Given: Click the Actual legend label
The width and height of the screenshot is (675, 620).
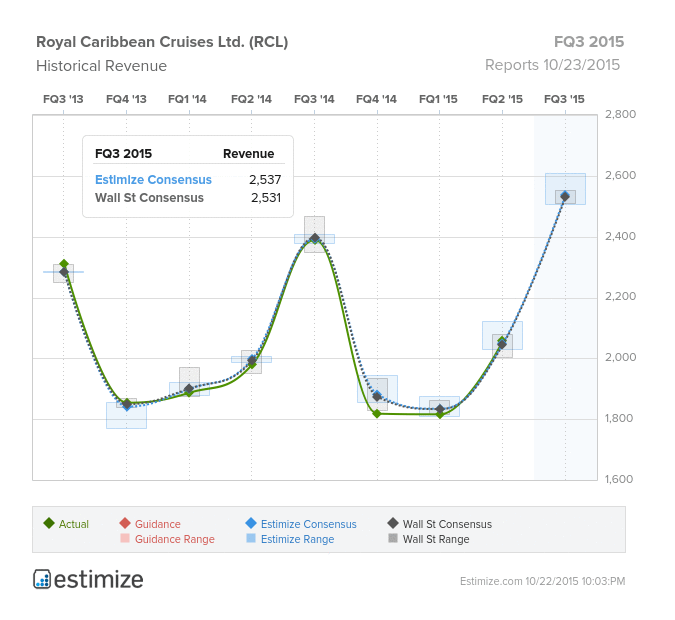Looking at the screenshot, I should coord(74,524).
